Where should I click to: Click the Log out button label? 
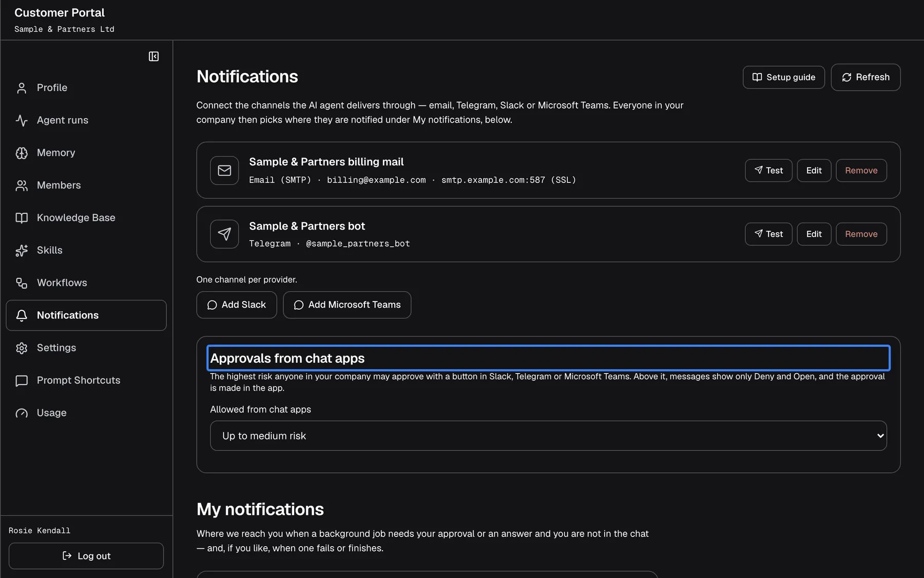(x=94, y=556)
